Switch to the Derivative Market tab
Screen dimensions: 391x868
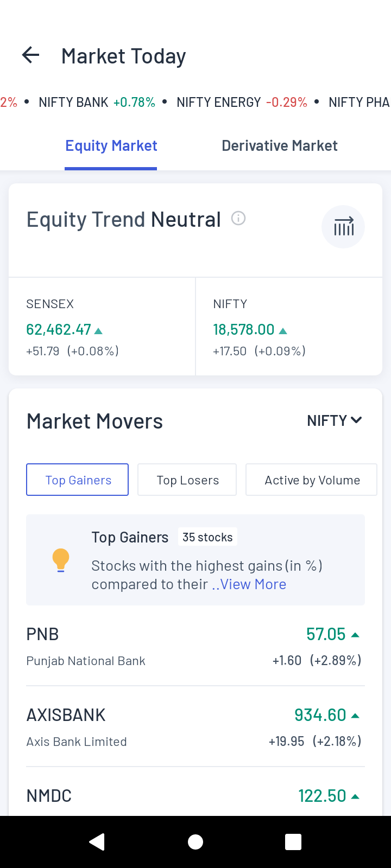click(x=280, y=146)
